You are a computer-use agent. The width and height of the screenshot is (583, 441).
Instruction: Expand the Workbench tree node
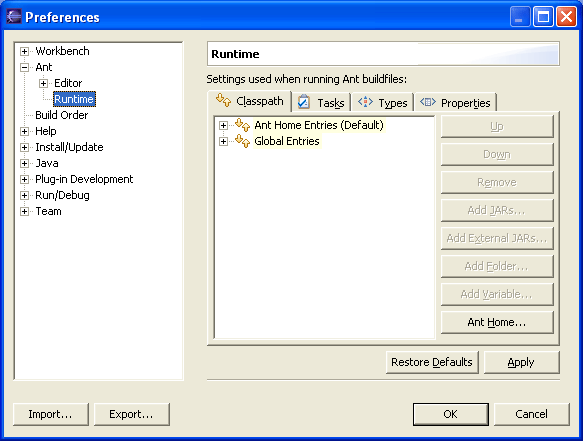25,51
